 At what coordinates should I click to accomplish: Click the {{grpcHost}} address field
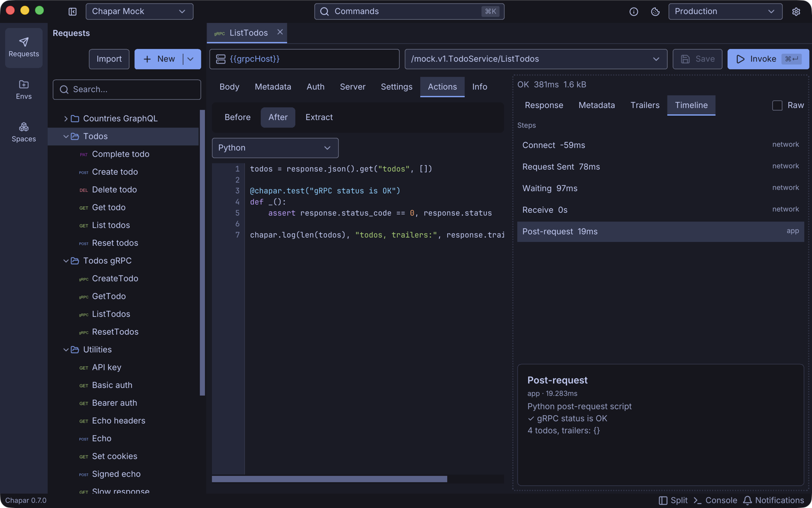point(304,59)
